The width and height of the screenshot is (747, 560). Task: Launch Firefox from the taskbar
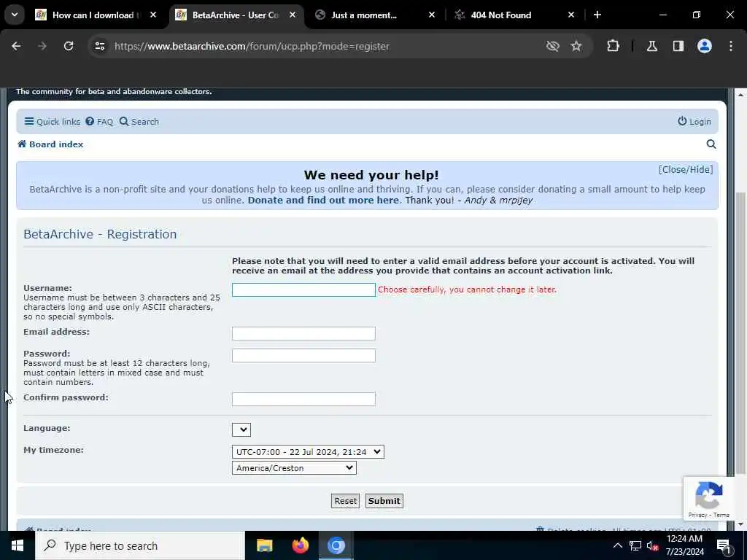coord(300,545)
